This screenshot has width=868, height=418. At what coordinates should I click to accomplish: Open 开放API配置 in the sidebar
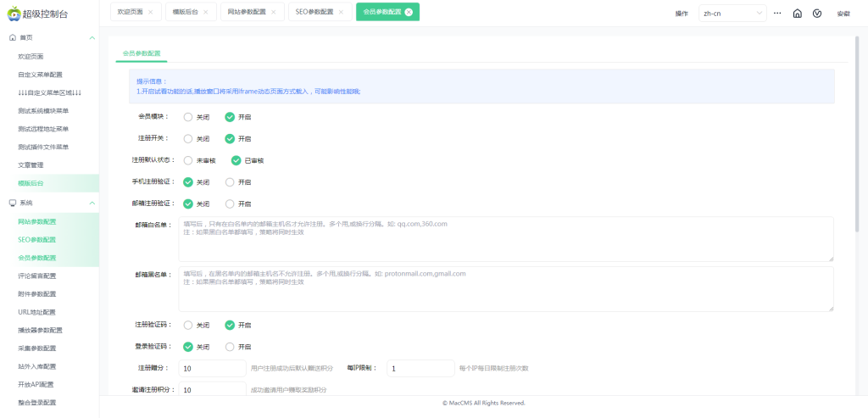click(x=50, y=384)
